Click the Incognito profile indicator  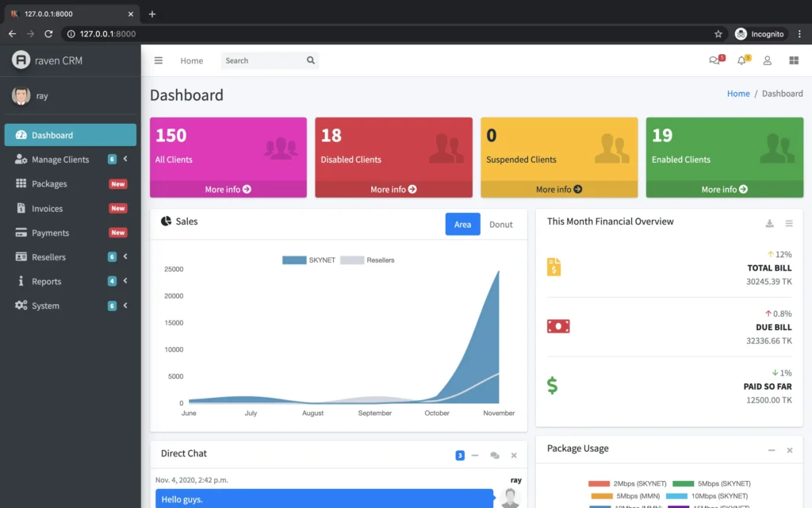(760, 33)
